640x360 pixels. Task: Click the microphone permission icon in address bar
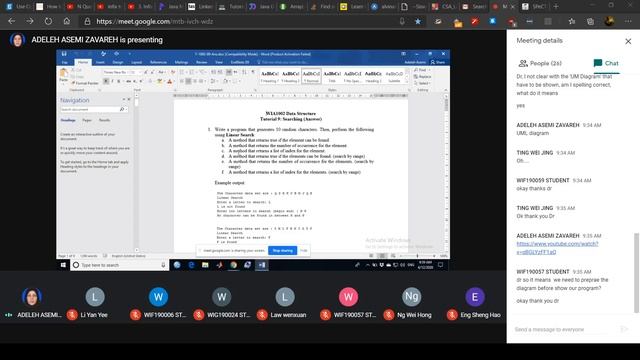click(402, 21)
